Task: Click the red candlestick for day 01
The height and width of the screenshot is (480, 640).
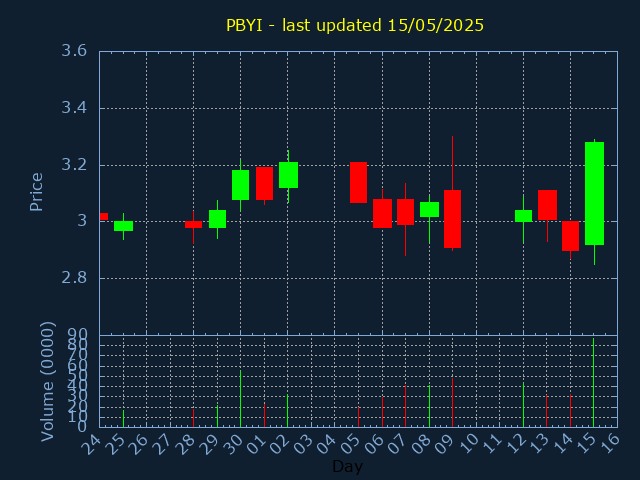Action: (264, 184)
